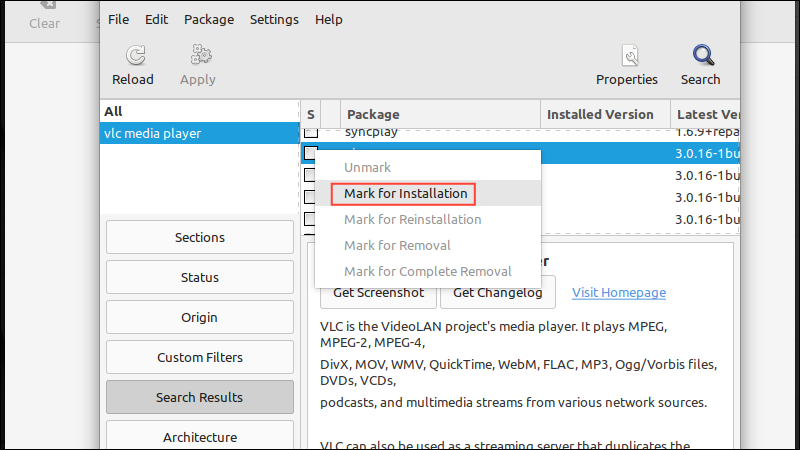Choose Mark for Complete Removal entry
Viewport: 800px width, 450px height.
click(x=428, y=271)
